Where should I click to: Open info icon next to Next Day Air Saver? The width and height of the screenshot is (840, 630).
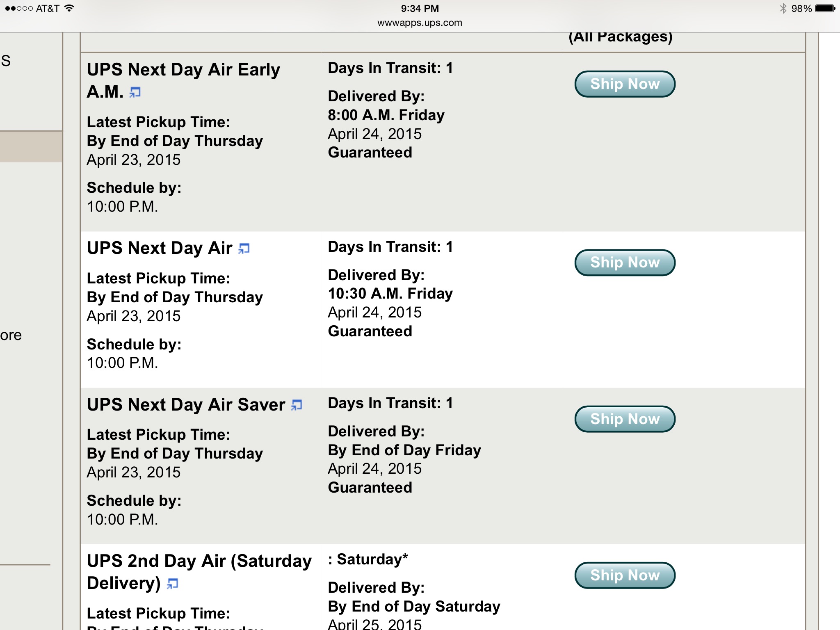(297, 405)
